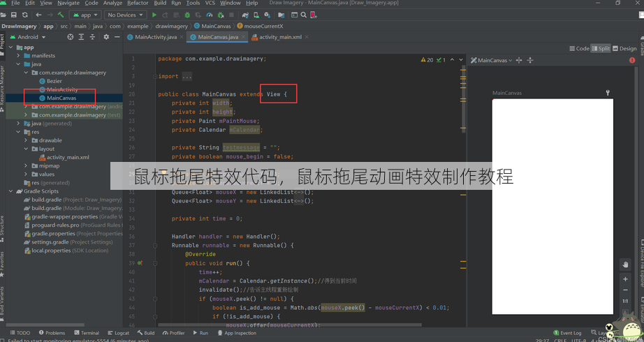Open the Analyze menu

pos(112,3)
